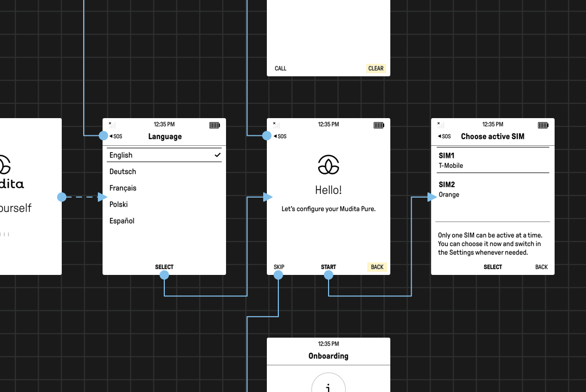
Task: Click 12:35 PM on the Onboarding screen
Action: tap(328, 344)
